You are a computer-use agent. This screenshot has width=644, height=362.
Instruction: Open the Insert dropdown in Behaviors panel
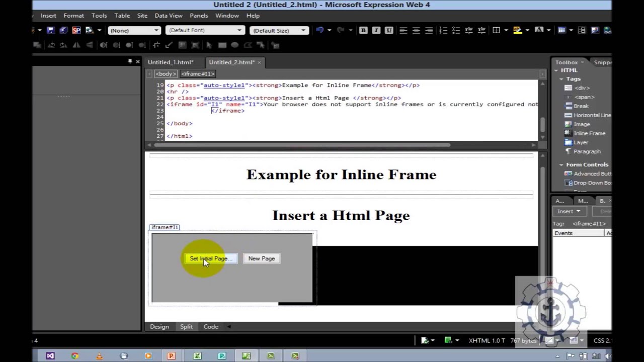pos(569,211)
